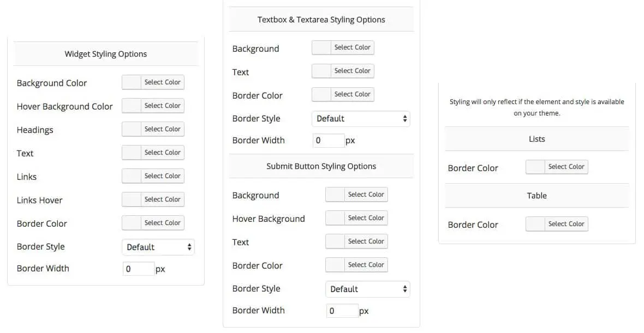Focus Widget Border Width input field

pyautogui.click(x=139, y=269)
